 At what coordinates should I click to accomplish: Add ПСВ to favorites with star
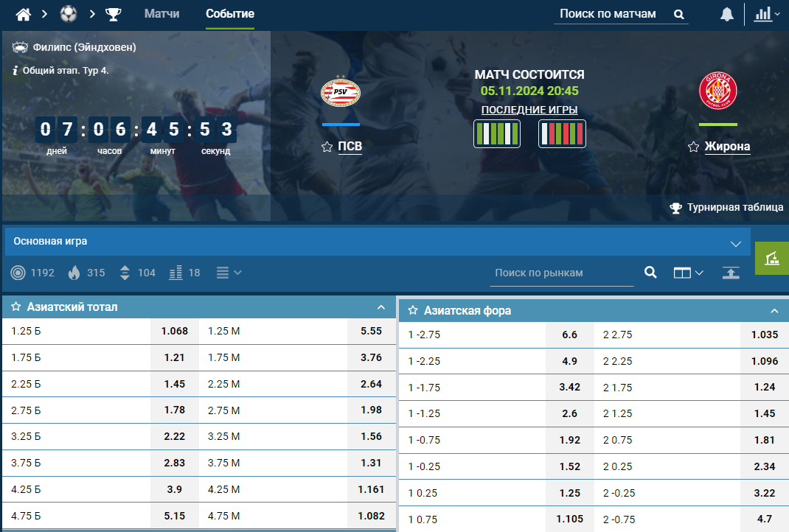click(x=327, y=147)
